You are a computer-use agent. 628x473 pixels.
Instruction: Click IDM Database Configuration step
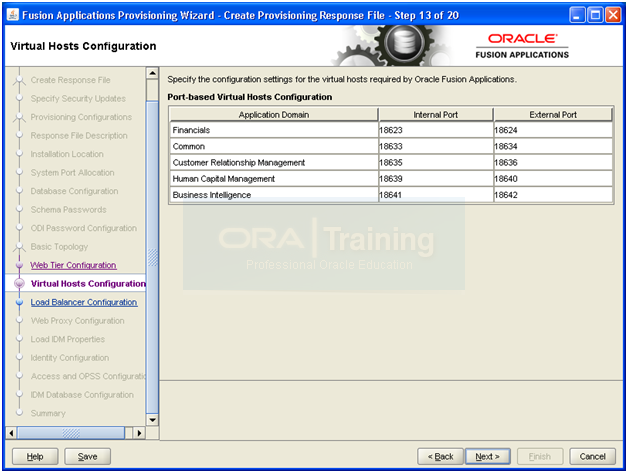point(82,395)
